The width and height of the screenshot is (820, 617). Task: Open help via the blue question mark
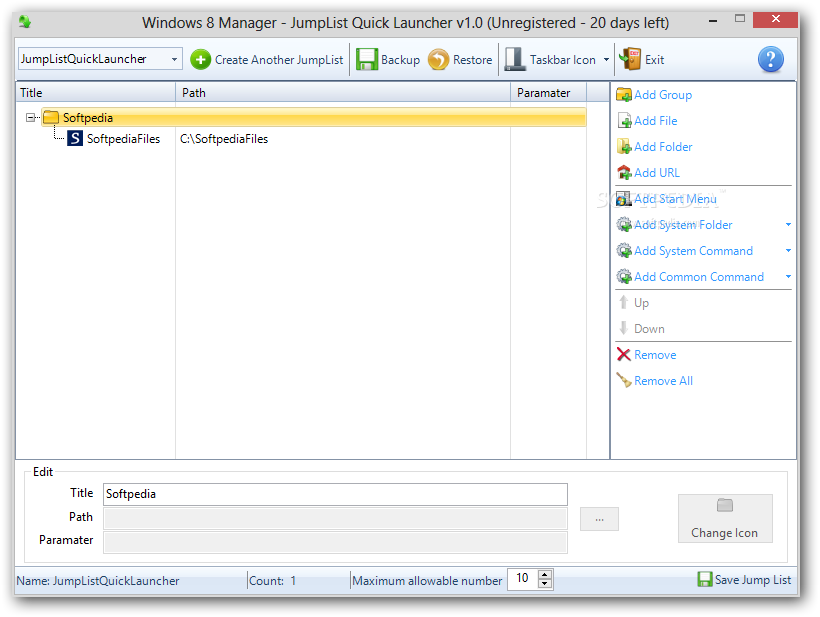tap(770, 60)
